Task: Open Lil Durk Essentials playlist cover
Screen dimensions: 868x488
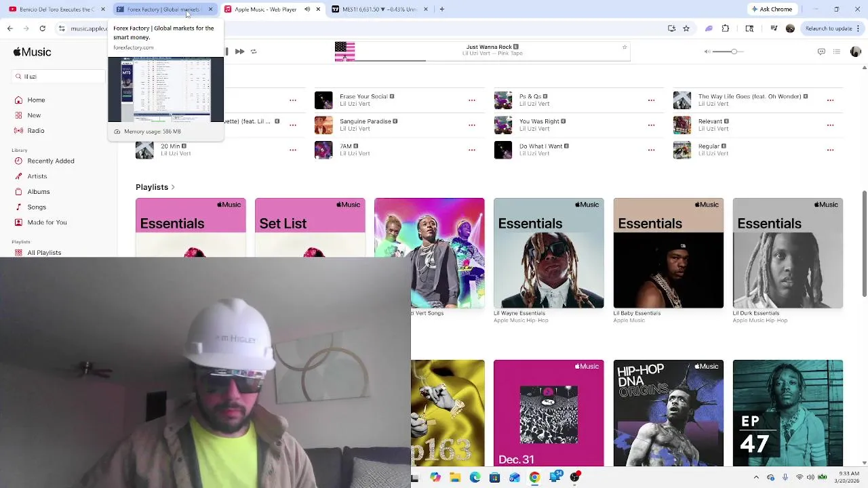Action: point(788,253)
